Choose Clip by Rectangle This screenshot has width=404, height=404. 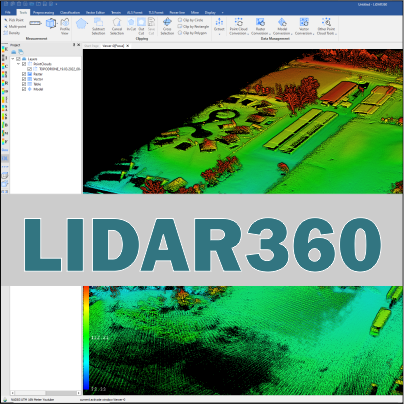pyautogui.click(x=193, y=26)
